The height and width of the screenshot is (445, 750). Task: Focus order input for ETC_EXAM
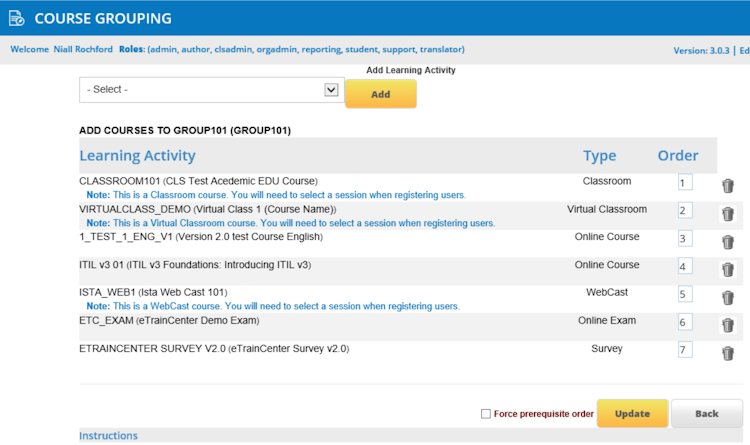point(684,322)
